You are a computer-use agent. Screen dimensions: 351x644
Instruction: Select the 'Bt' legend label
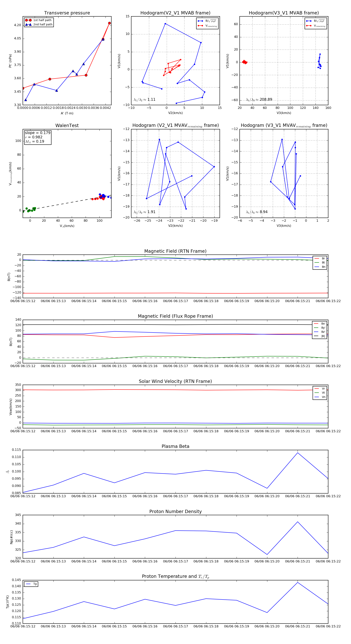pyautogui.click(x=323, y=262)
